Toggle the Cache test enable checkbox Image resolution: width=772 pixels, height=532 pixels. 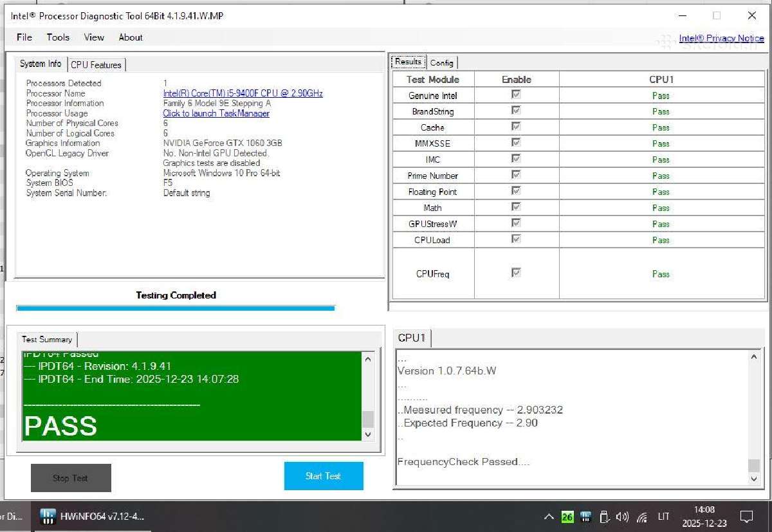click(516, 127)
